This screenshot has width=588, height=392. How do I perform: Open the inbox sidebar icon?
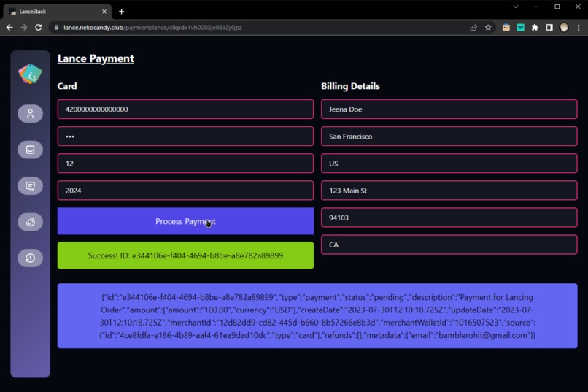point(31,150)
